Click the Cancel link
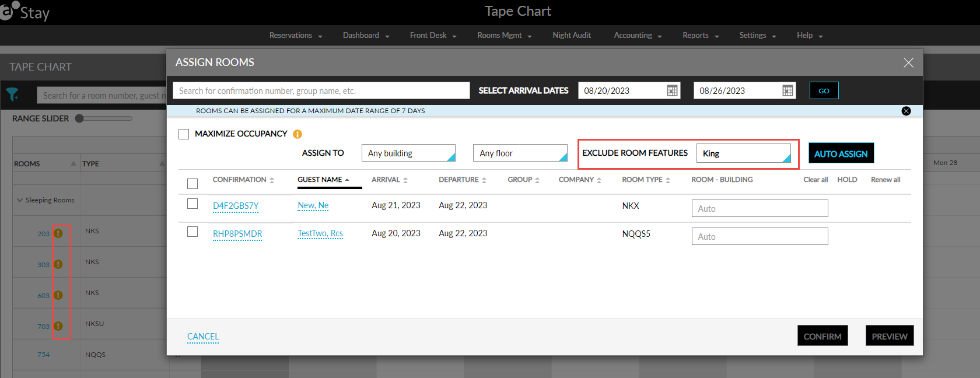The width and height of the screenshot is (980, 378). point(203,337)
